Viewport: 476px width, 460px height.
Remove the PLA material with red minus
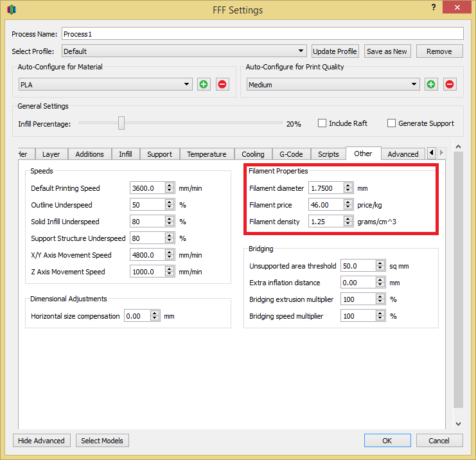coord(222,84)
